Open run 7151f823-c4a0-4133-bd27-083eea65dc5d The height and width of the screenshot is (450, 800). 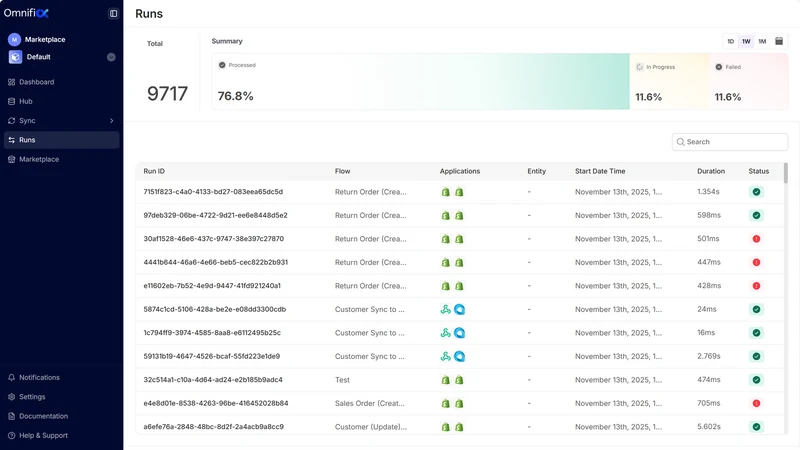click(x=213, y=192)
